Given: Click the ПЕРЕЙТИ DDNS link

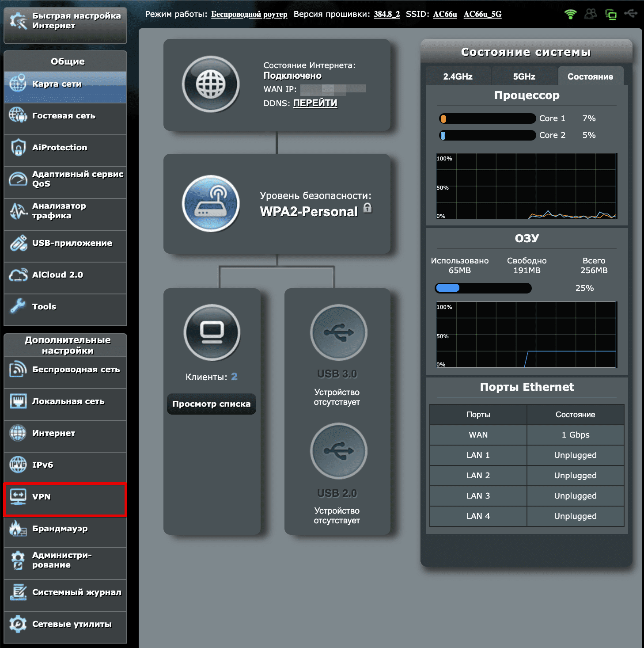Looking at the screenshot, I should [x=315, y=103].
